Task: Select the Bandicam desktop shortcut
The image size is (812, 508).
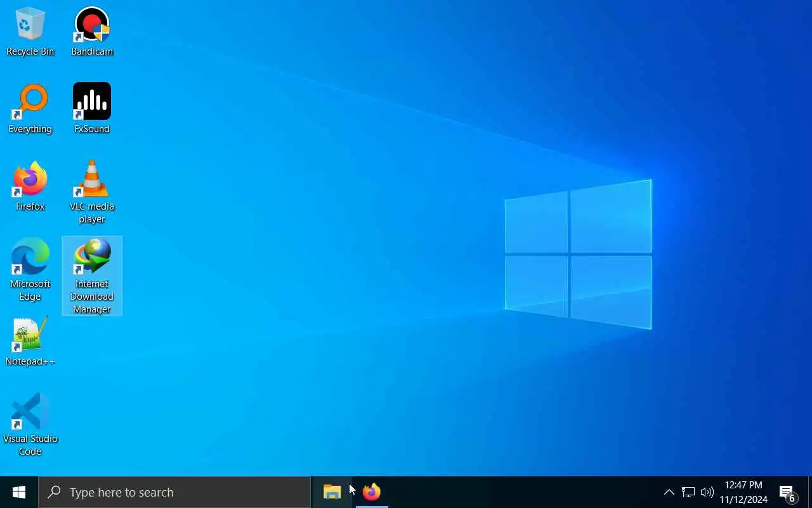Action: click(x=92, y=32)
